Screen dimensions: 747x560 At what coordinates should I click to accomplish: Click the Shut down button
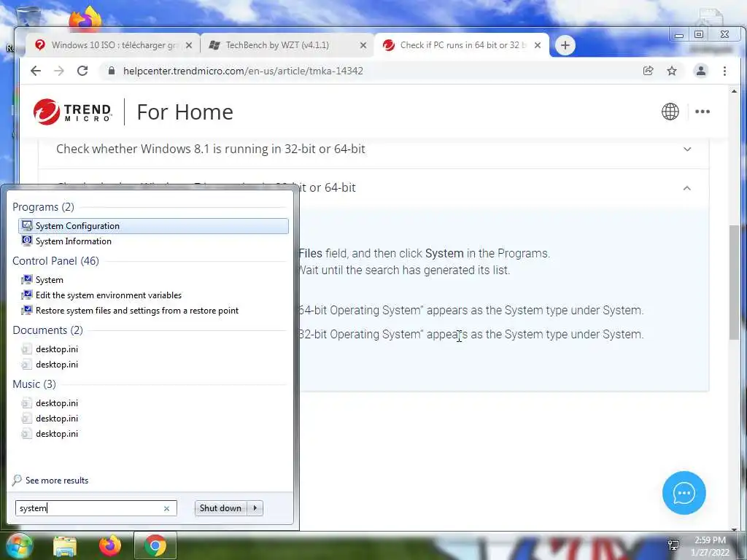point(221,508)
